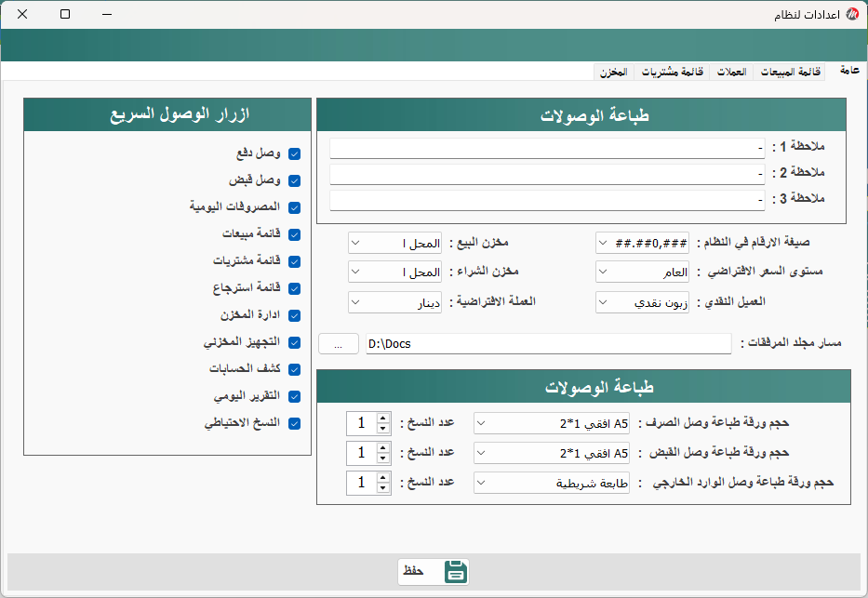Open العملة الافتراضية dropdown
868x598 pixels.
click(x=394, y=302)
